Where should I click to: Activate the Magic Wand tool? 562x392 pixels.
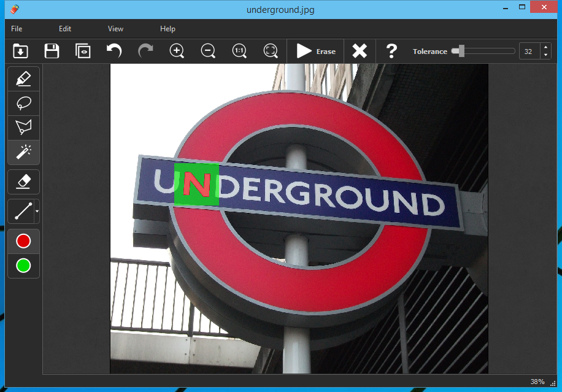point(23,152)
